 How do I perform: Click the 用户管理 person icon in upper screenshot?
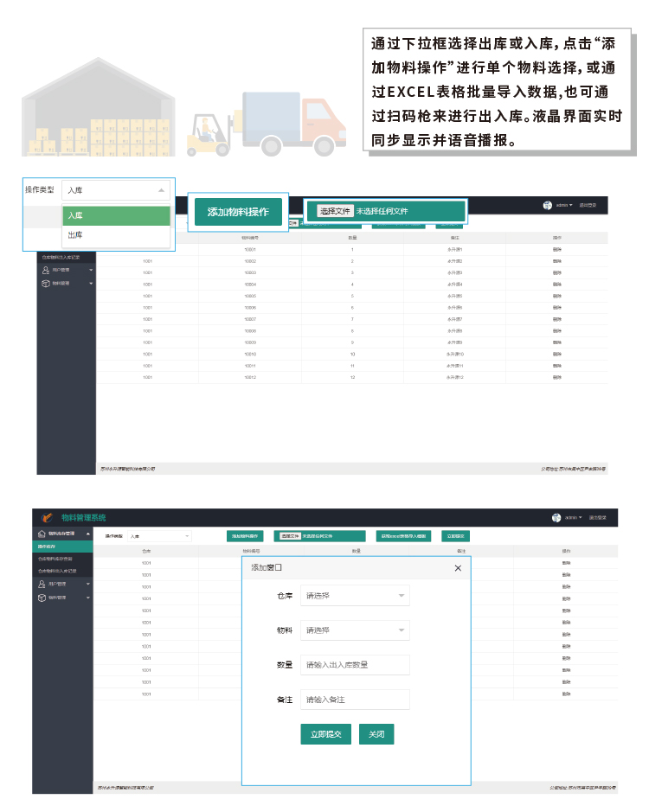tap(44, 270)
